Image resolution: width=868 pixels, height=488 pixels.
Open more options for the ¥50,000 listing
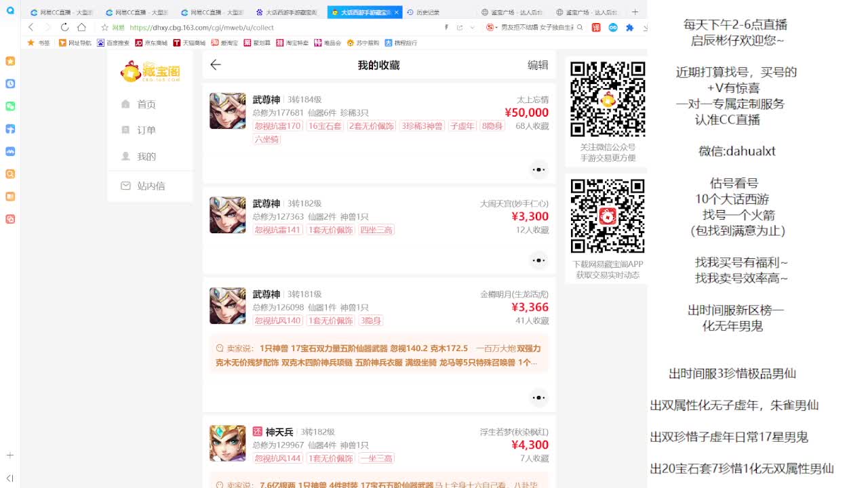point(538,169)
